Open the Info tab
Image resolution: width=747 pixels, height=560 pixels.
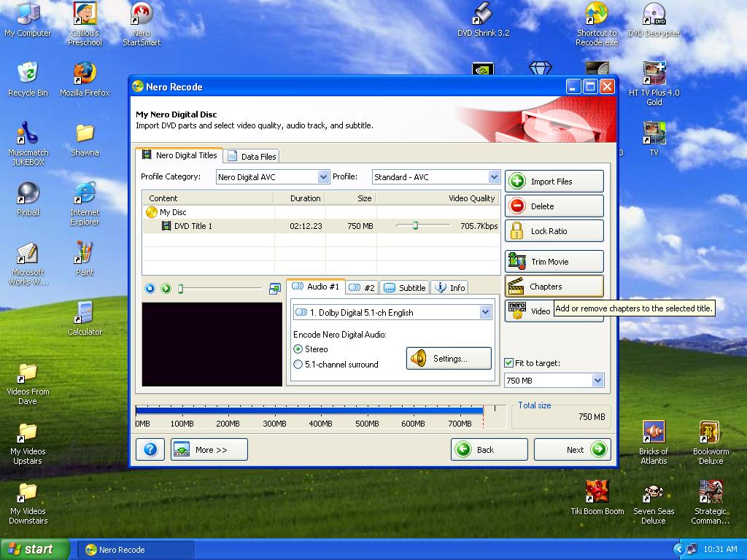point(450,287)
